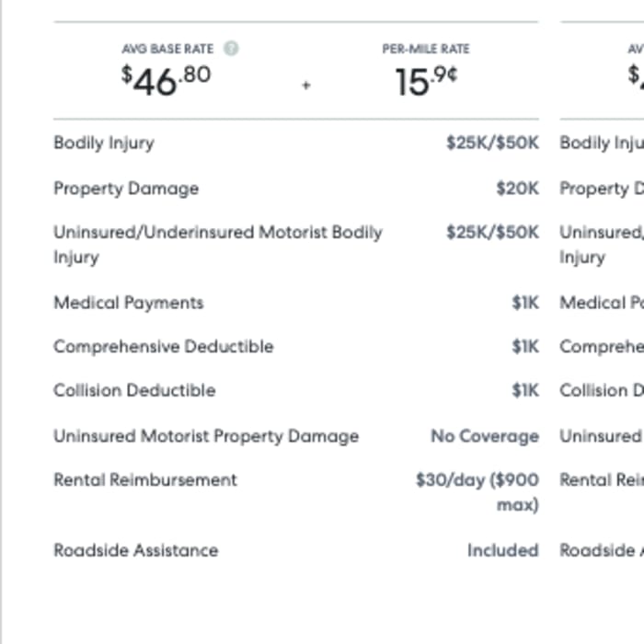The image size is (644, 644).
Task: Select the Comprehensive Deductible $1K amount
Action: point(525,347)
